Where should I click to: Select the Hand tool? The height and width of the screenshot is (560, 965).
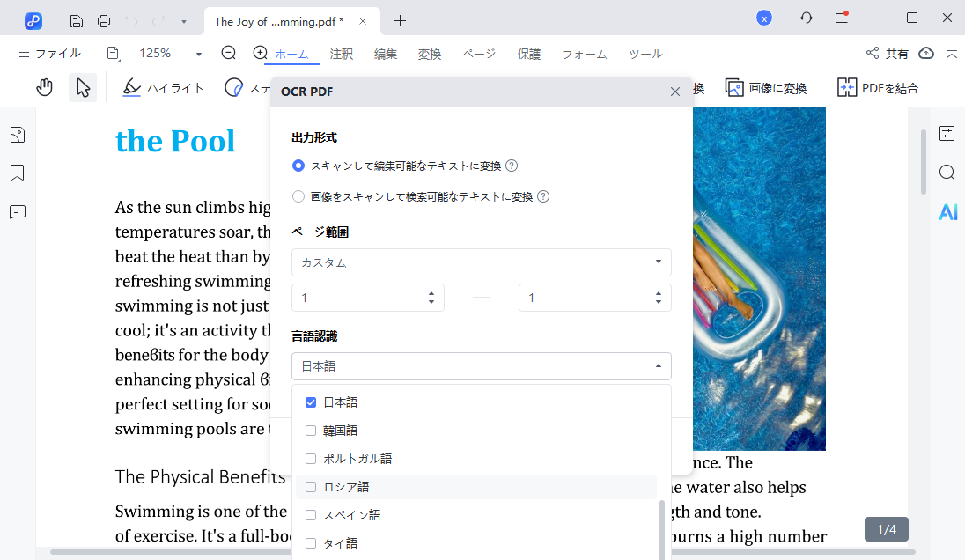[x=44, y=87]
